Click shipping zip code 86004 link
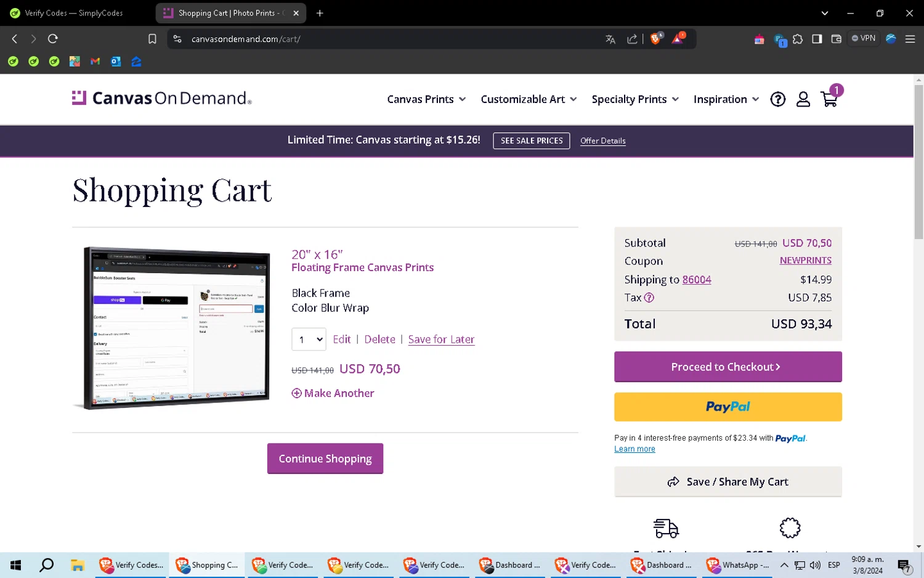Screen dimensions: 924x578 pyautogui.click(x=697, y=280)
